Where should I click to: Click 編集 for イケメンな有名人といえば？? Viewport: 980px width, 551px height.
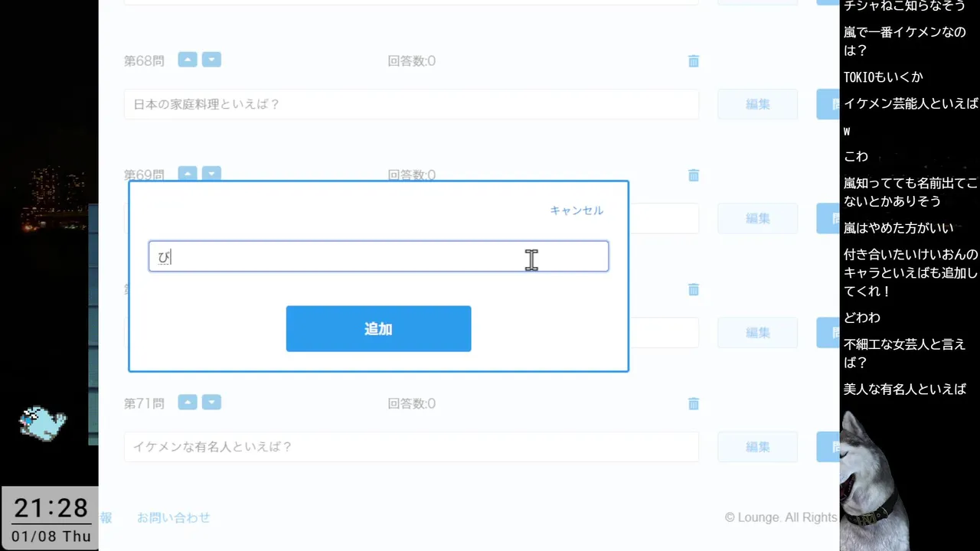coord(757,447)
